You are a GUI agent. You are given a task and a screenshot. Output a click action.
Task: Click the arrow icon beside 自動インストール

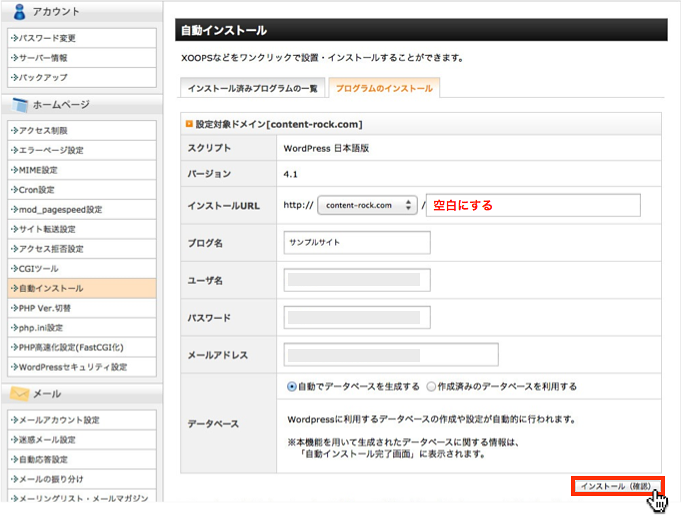click(14, 288)
